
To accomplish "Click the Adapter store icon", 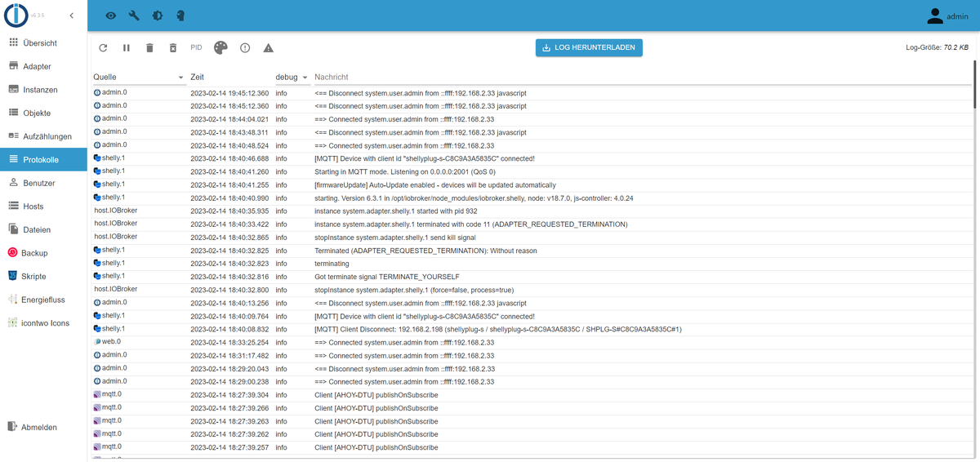I will (x=13, y=66).
